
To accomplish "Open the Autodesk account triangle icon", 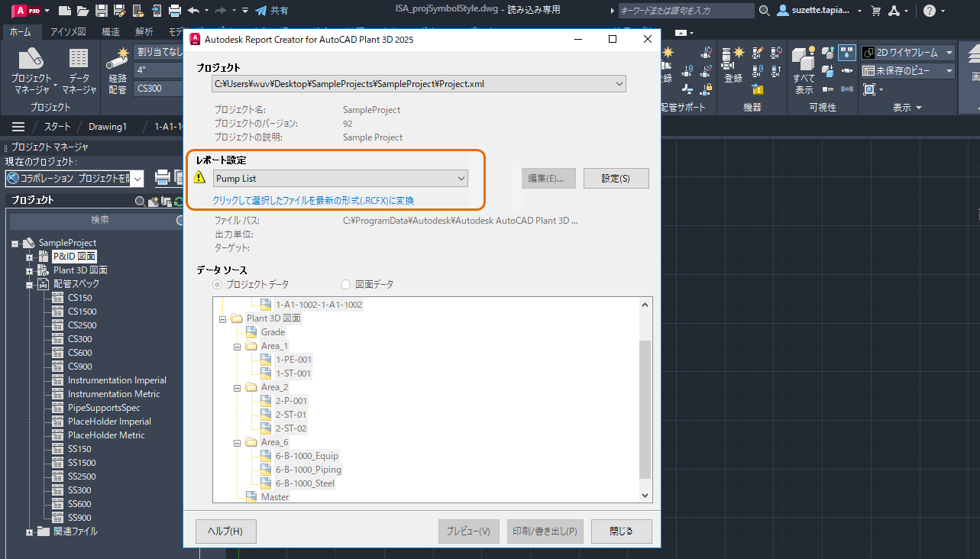I will point(896,11).
